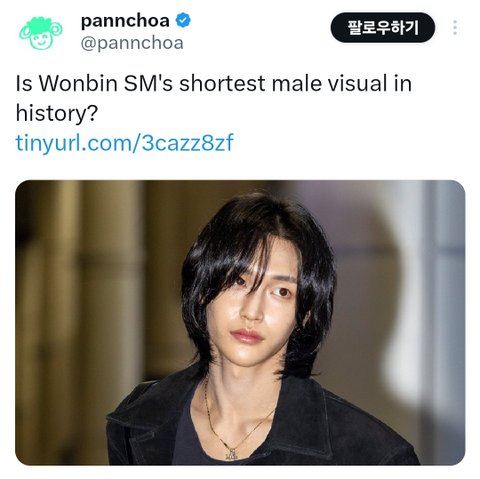Open the tinyurl.com/3cazz8zf link
This screenshot has height=479, width=480.
click(x=125, y=143)
